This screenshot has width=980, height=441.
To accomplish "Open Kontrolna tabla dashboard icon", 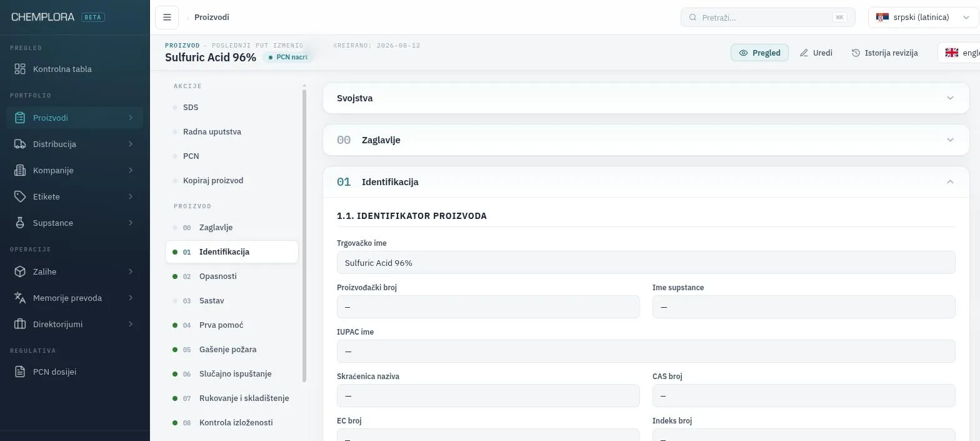I will pyautogui.click(x=20, y=69).
